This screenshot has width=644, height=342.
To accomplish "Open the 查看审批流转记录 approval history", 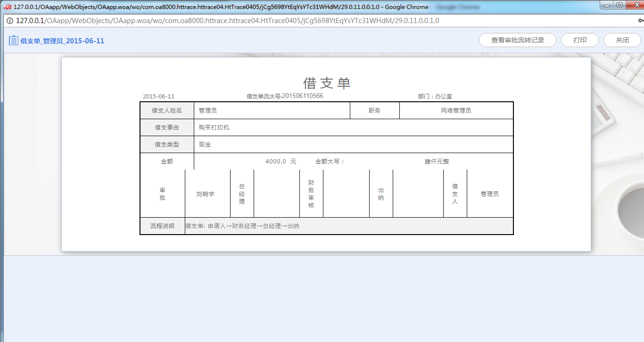I will 517,40.
